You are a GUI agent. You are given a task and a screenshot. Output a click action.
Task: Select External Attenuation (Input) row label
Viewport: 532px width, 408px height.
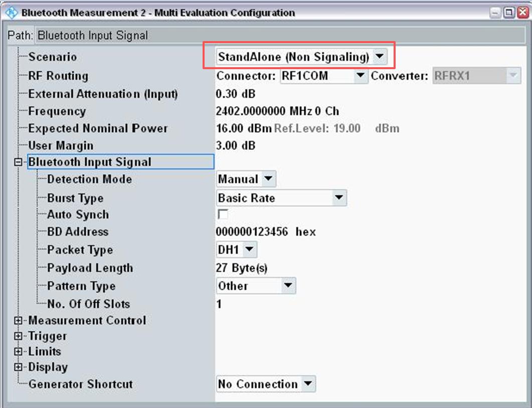(103, 94)
